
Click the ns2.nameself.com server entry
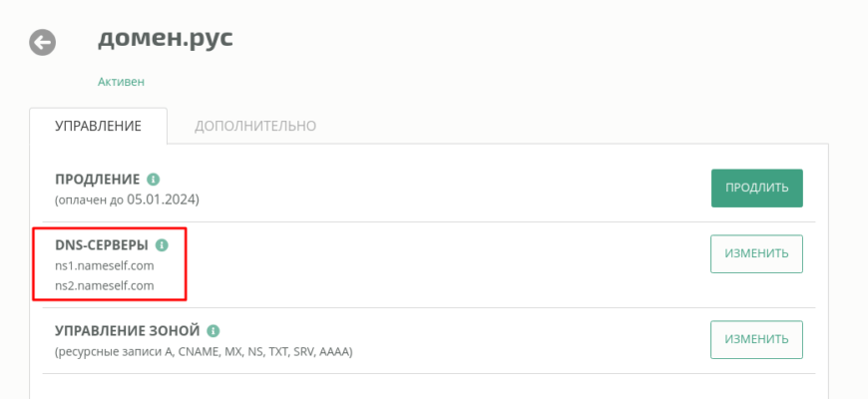105,286
